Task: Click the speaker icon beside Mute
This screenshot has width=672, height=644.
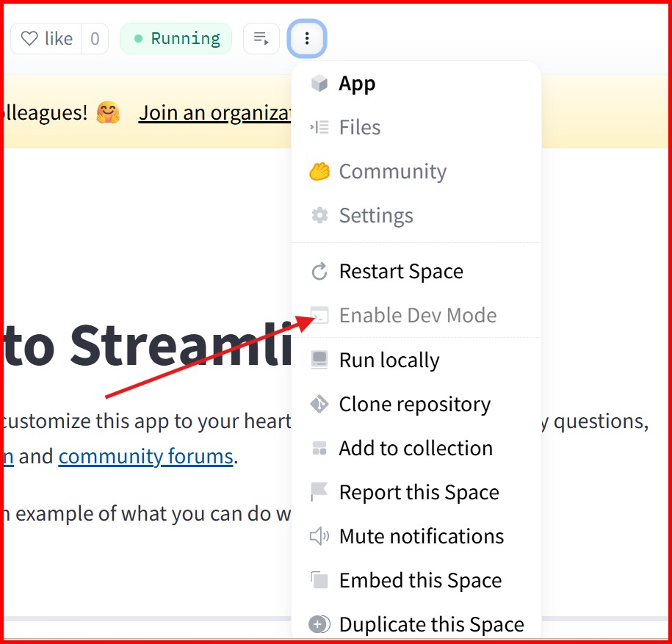Action: pyautogui.click(x=319, y=537)
